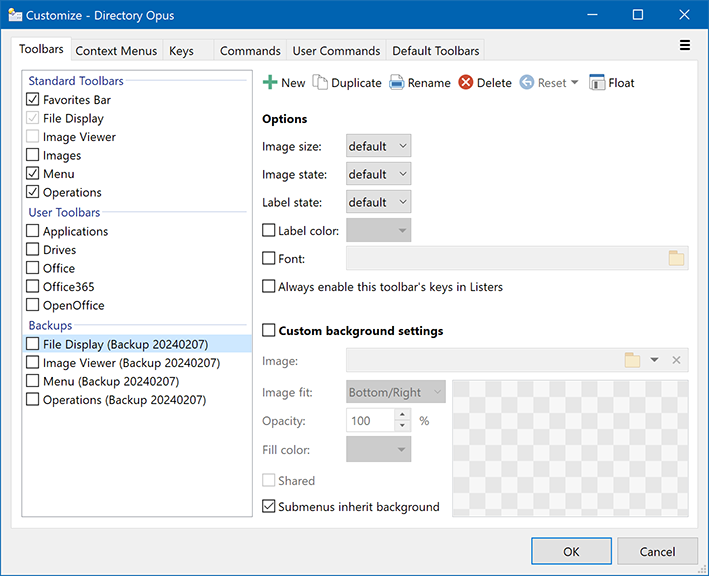Open the hamburger menu icon at top right

pyautogui.click(x=685, y=45)
